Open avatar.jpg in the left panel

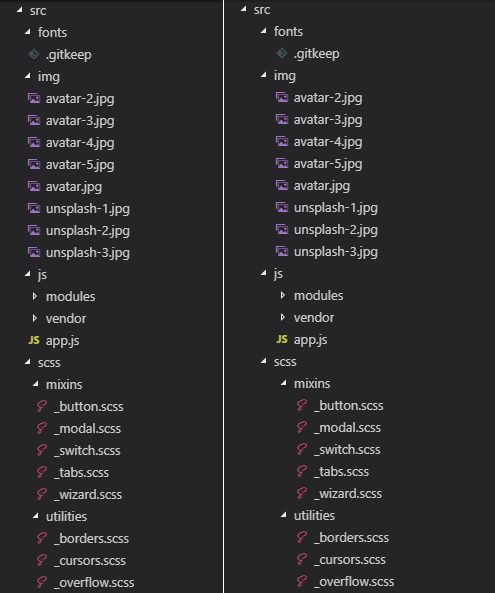74,186
